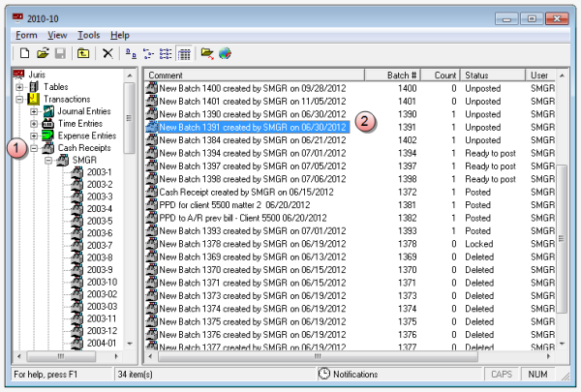
Task: Expand the Time Entries node
Action: (34, 124)
